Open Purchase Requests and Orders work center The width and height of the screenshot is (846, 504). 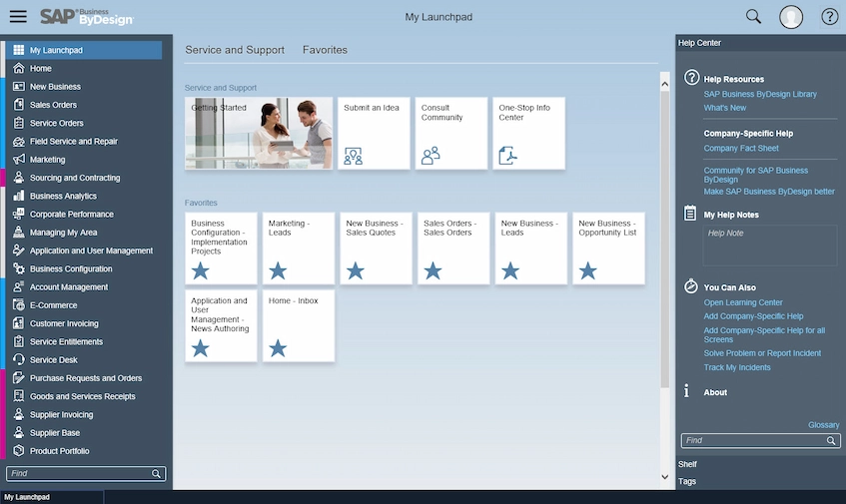84,378
